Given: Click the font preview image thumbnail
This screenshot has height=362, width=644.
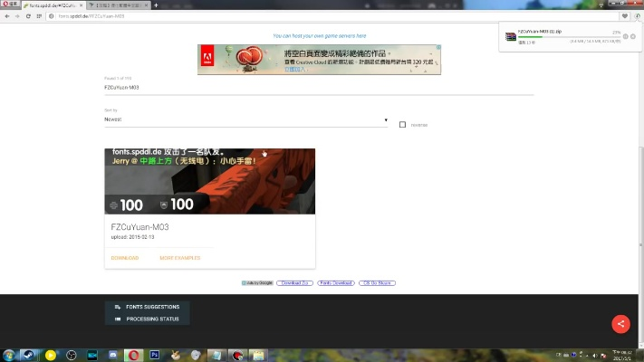Looking at the screenshot, I should click(209, 181).
